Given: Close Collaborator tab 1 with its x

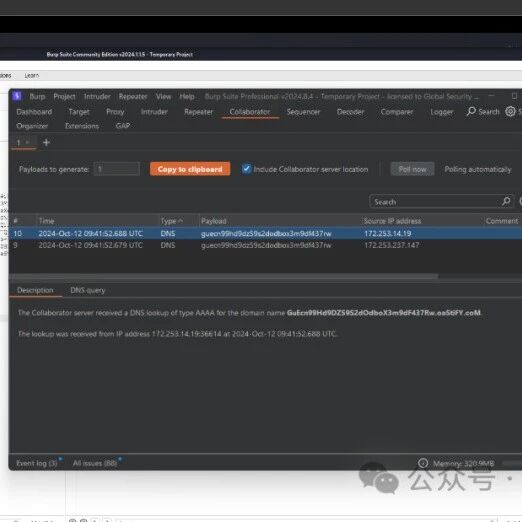Looking at the screenshot, I should (28, 142).
